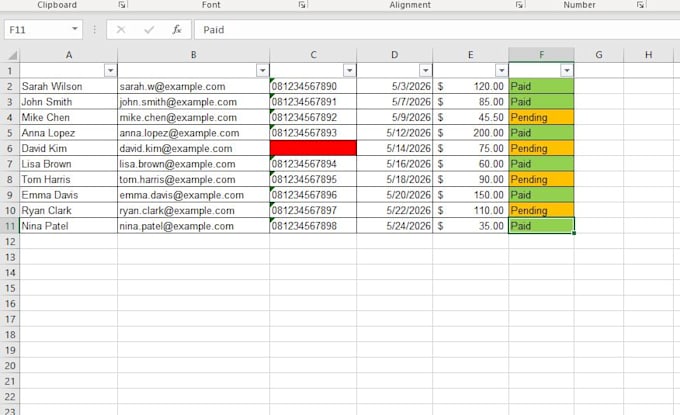The image size is (680, 415).
Task: Select the cell with Sarah Wilson
Action: [x=69, y=86]
